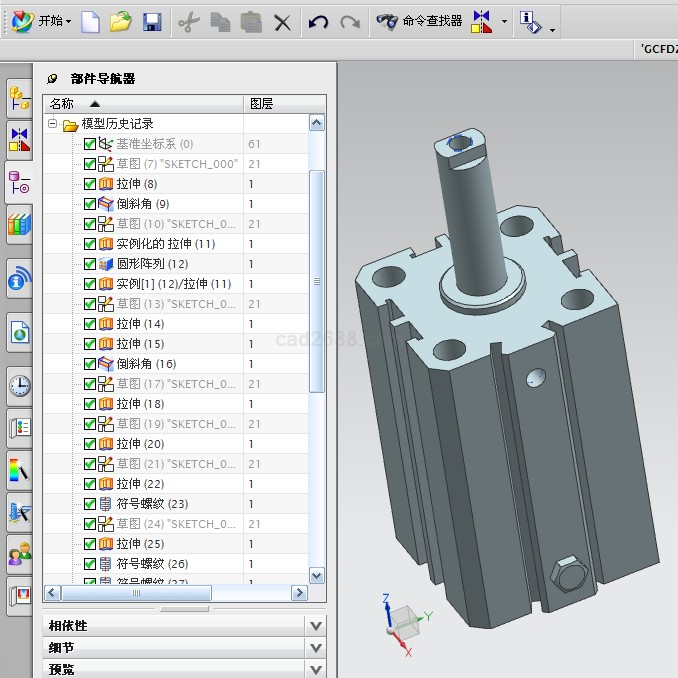Collapse the 模型历史记录 tree node
The width and height of the screenshot is (678, 678).
click(53, 124)
